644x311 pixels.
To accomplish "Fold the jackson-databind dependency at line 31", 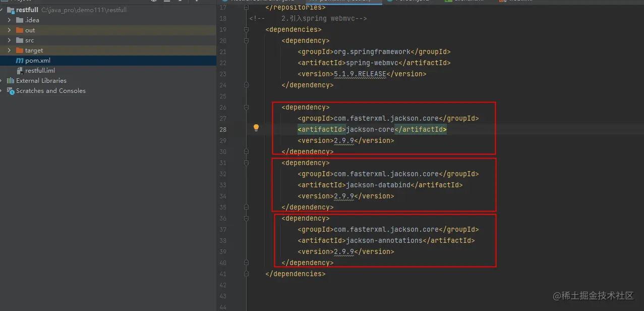I will coord(246,163).
